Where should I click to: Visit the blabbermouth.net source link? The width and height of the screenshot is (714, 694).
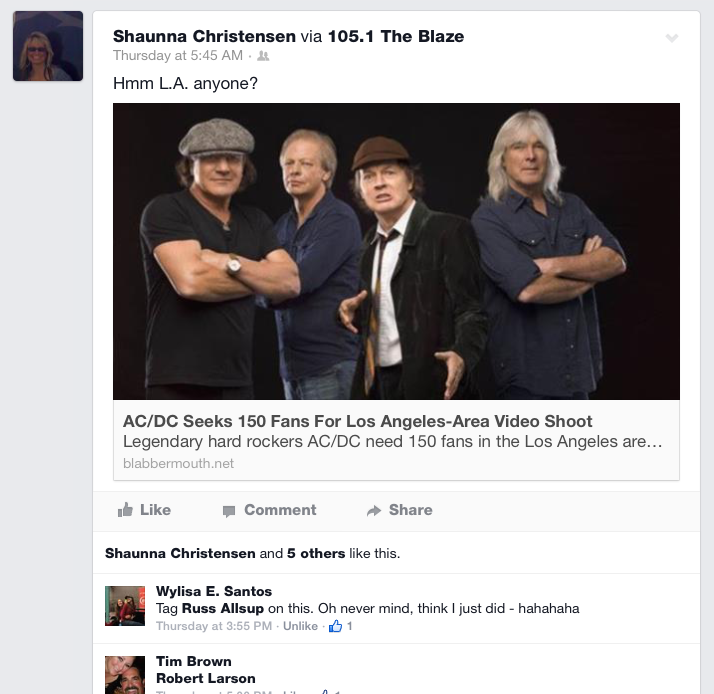point(178,463)
